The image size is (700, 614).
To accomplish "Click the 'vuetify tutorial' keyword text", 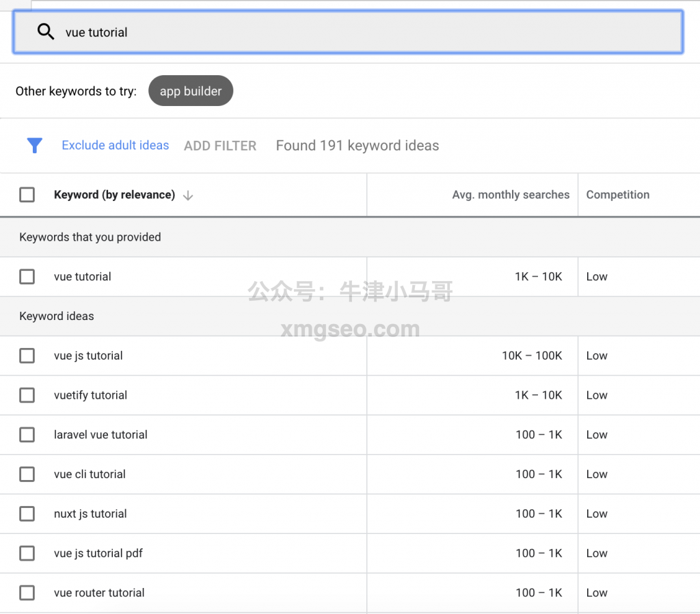I will click(x=91, y=395).
